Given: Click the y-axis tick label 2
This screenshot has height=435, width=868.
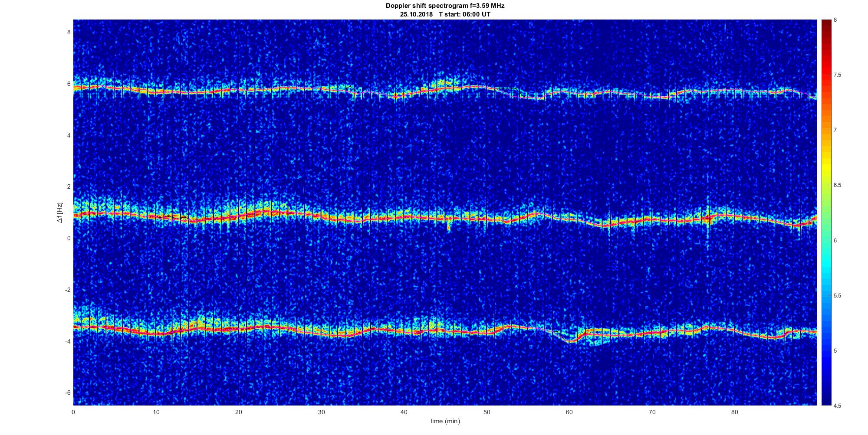Looking at the screenshot, I should [x=68, y=186].
